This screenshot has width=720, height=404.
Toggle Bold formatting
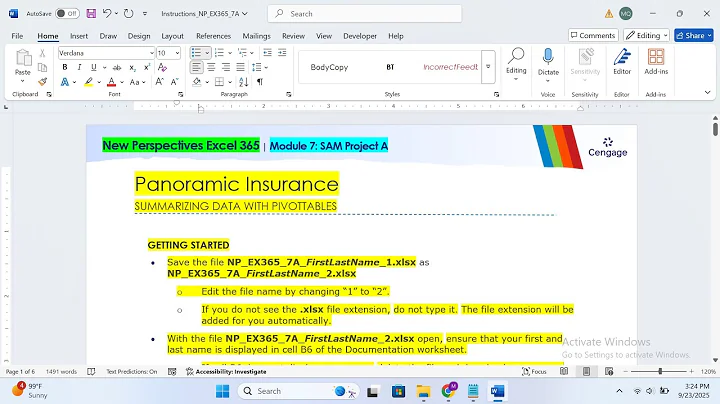click(65, 67)
